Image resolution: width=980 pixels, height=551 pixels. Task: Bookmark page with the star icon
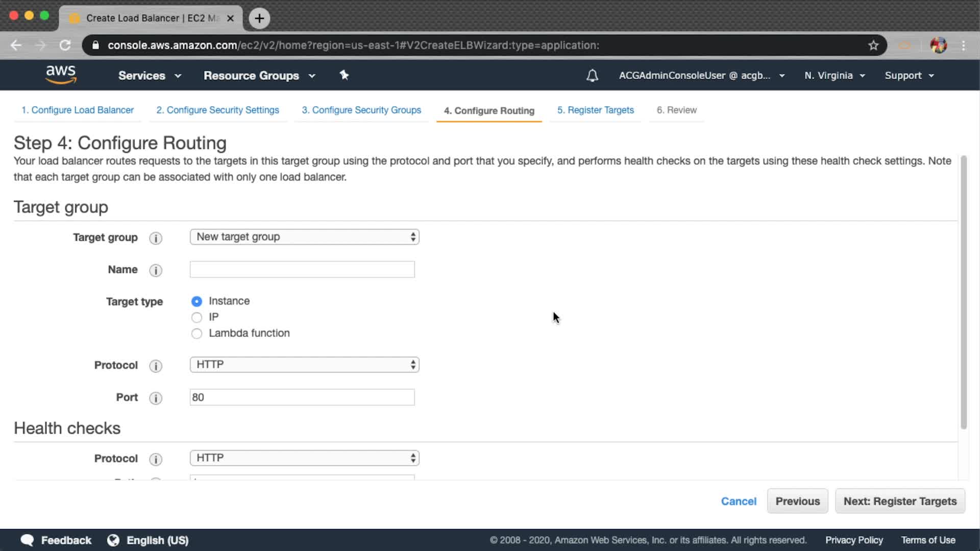pyautogui.click(x=873, y=45)
